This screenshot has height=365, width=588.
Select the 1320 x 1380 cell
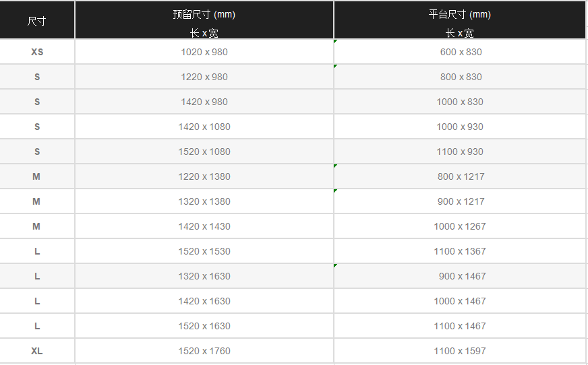pos(204,201)
